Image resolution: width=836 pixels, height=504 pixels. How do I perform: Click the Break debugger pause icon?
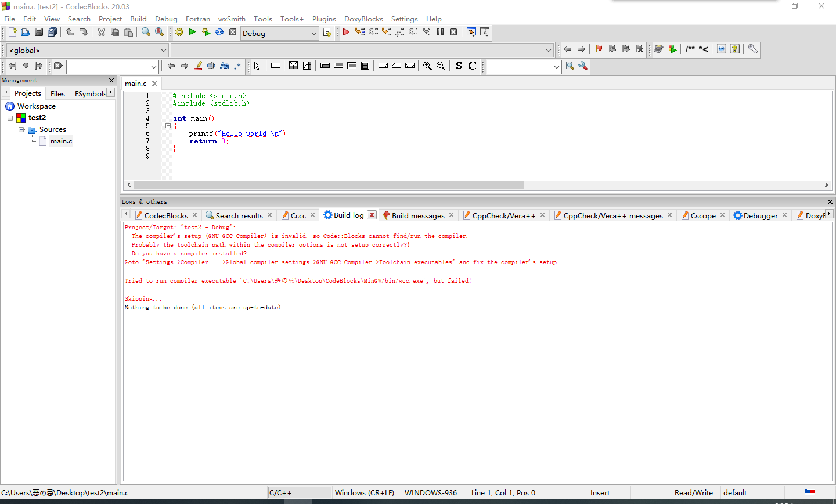(x=440, y=33)
